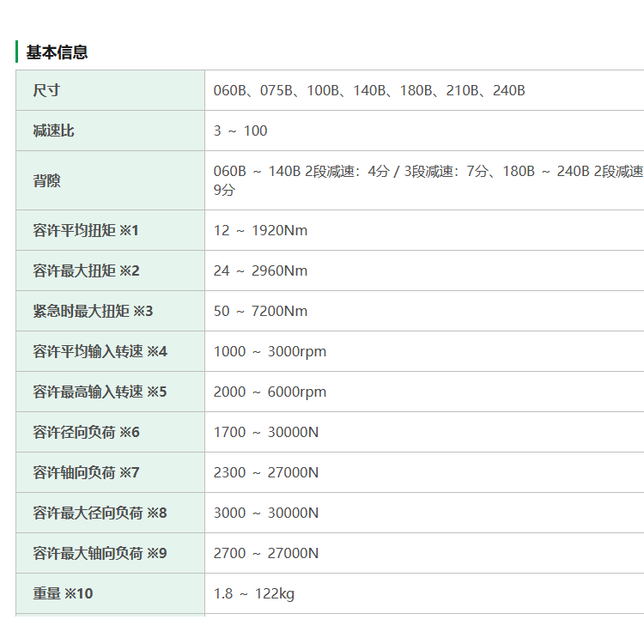Viewport: 644px width, 644px height.
Task: Click the 2000 ~ 6000rpm value
Action: click(270, 392)
